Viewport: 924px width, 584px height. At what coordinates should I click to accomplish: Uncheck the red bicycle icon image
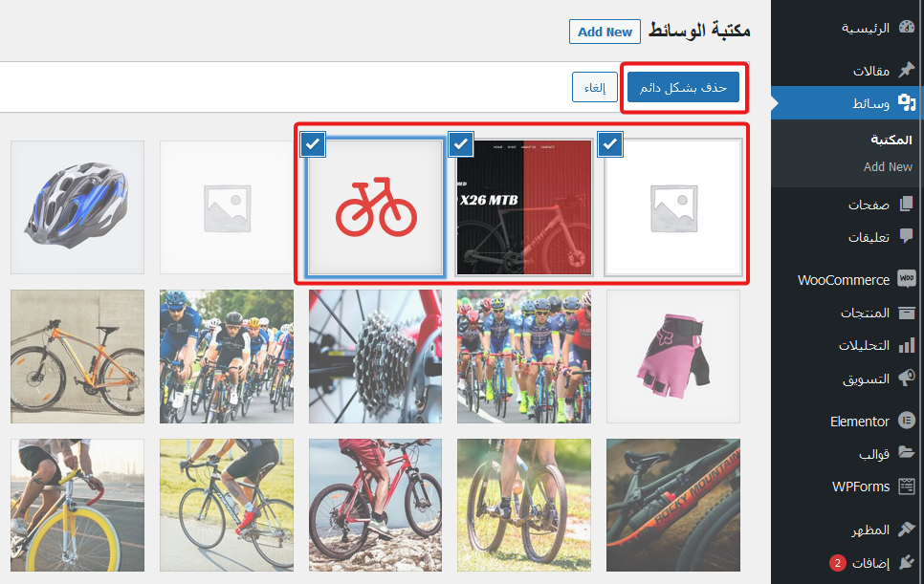coord(313,144)
